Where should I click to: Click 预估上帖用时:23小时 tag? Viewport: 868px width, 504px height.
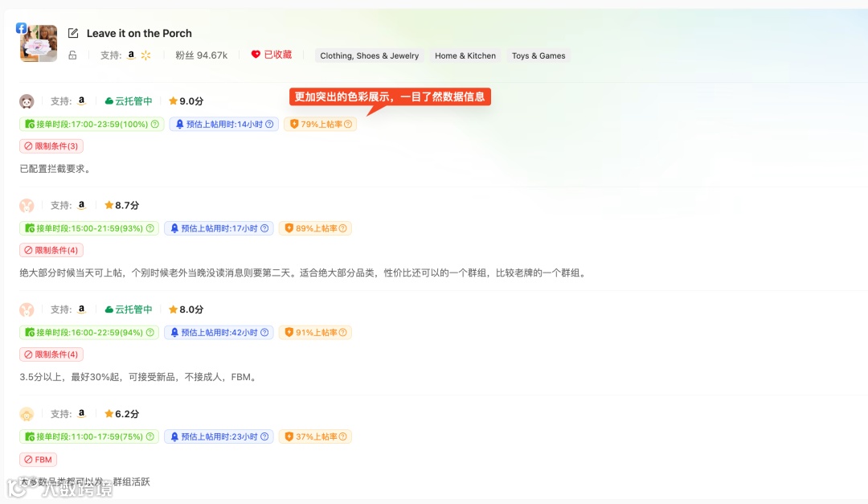point(219,436)
